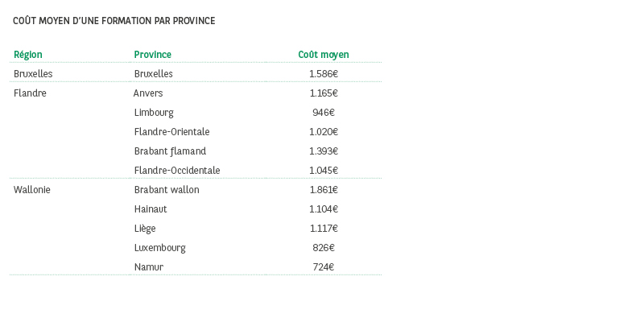Select the Wallonie region cell
This screenshot has height=322, width=644.
click(x=32, y=190)
